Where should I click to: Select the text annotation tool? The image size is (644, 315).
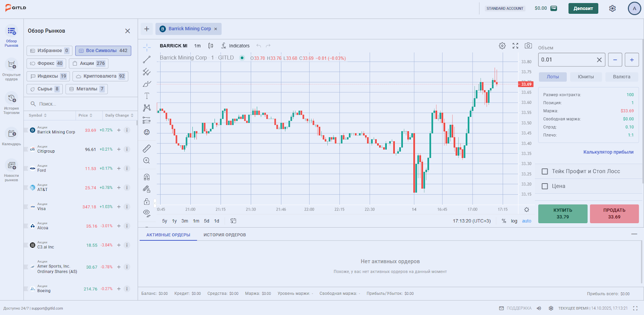click(x=147, y=96)
